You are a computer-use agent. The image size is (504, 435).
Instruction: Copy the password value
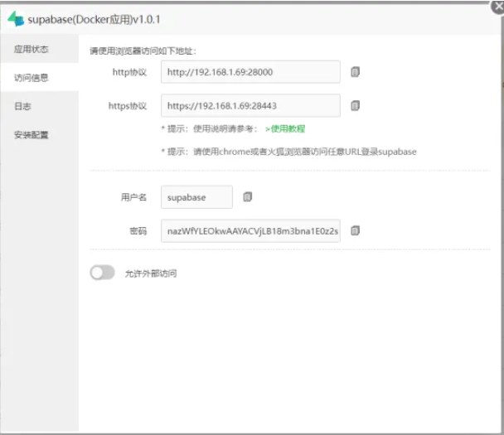[355, 230]
